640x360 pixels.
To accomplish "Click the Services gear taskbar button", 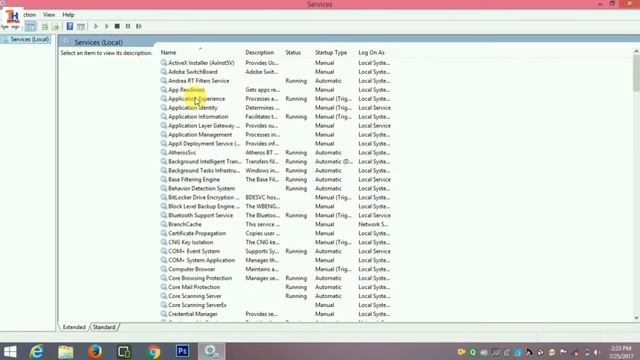I will click(x=211, y=351).
